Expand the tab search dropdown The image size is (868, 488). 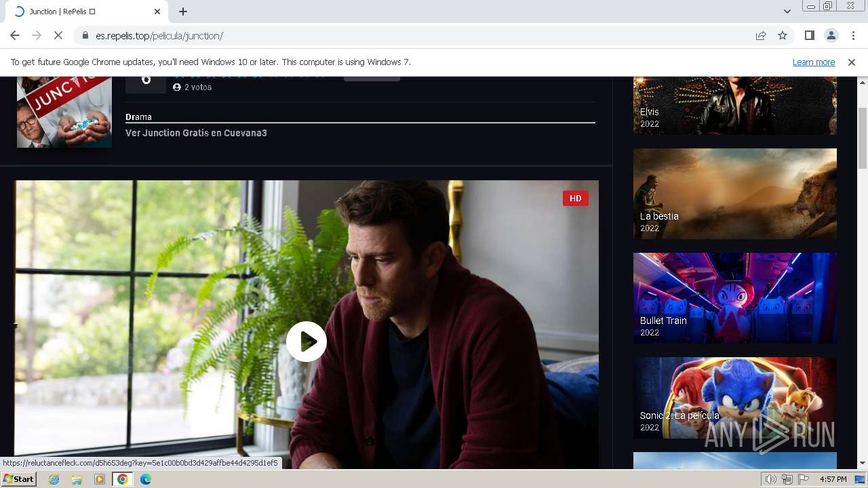tap(787, 12)
